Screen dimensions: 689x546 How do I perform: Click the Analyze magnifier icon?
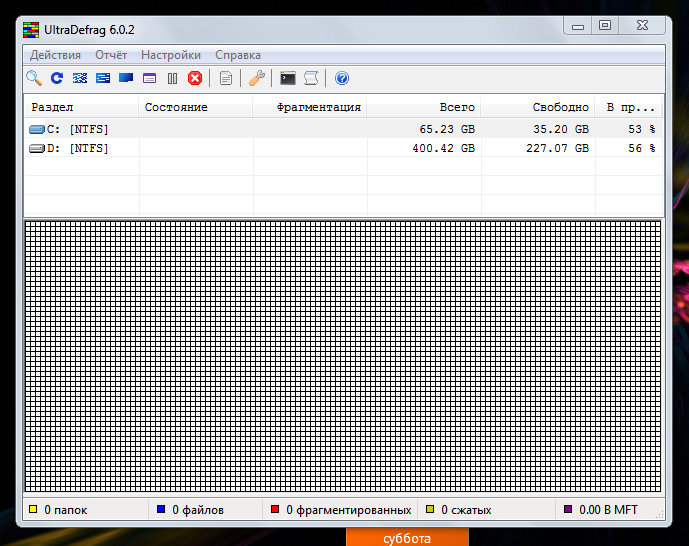pos(34,78)
